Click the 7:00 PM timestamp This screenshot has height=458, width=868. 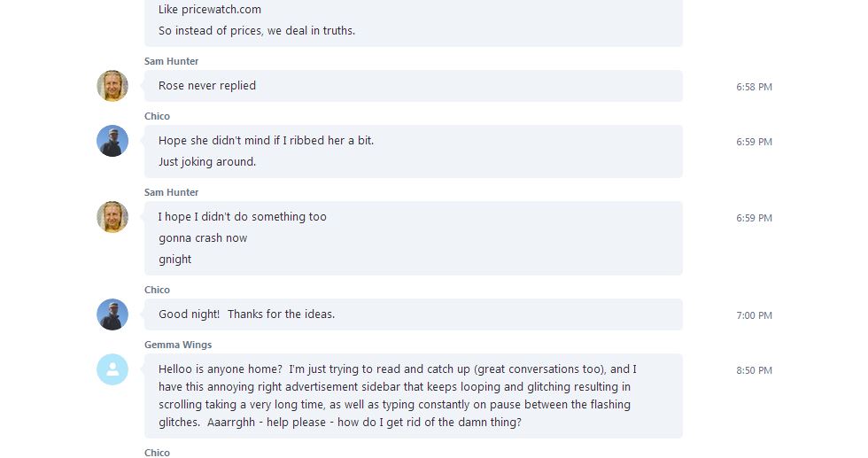754,315
